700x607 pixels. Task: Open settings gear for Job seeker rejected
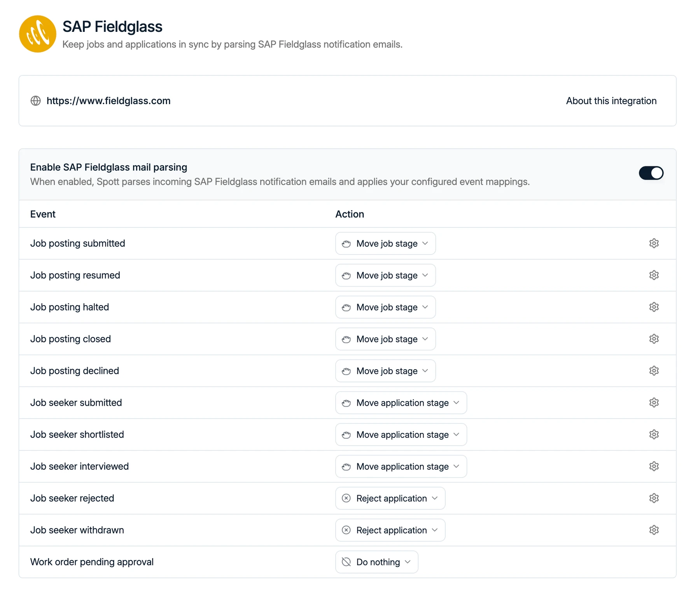[x=654, y=498]
